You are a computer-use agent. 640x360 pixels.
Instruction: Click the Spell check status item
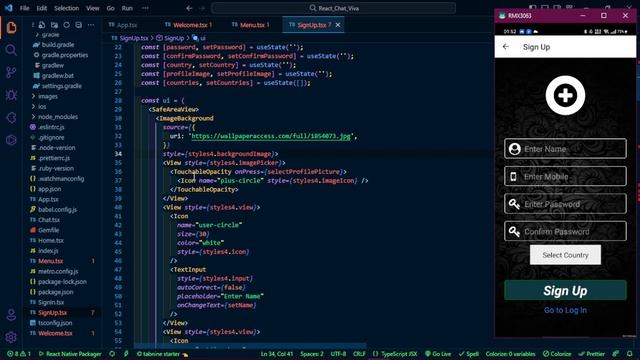(x=468, y=354)
